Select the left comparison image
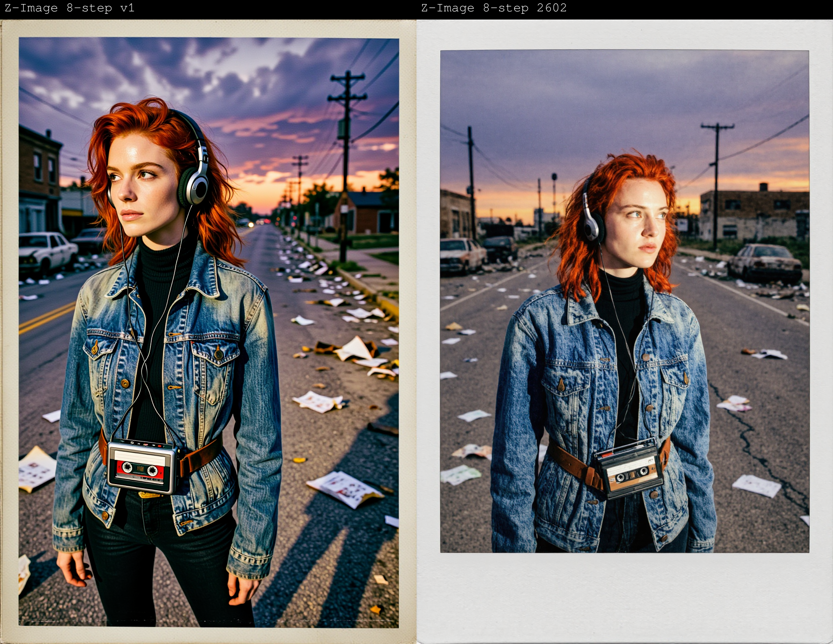Screen dimensions: 833x644 [x=208, y=332]
